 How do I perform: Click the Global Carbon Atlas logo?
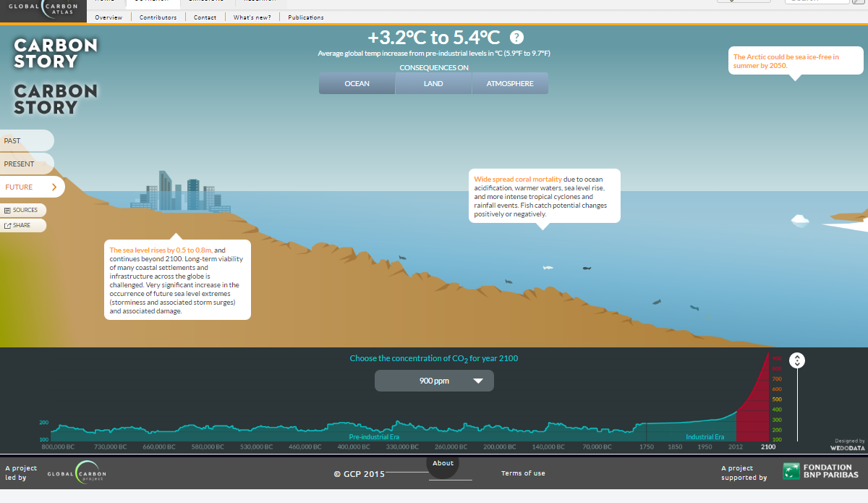tap(43, 9)
